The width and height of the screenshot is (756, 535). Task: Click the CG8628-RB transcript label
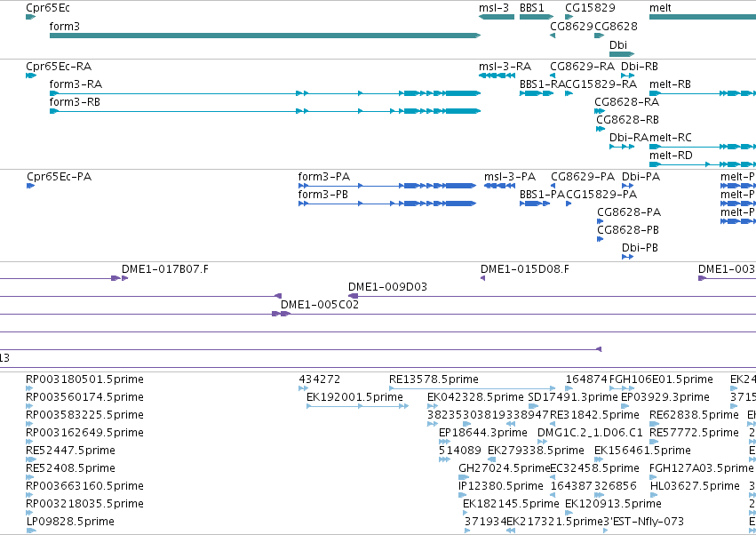click(627, 120)
